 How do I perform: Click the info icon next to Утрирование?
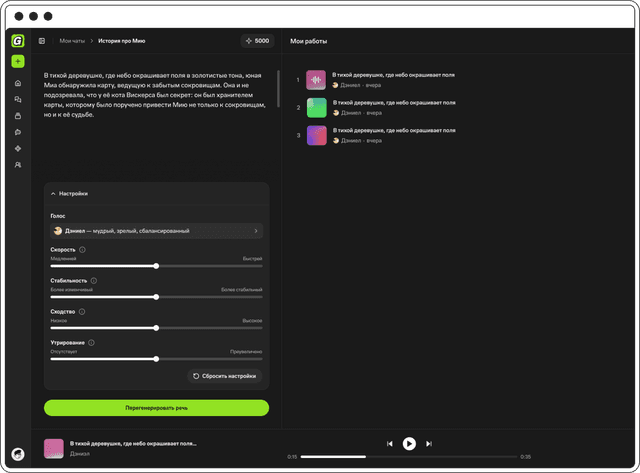[x=93, y=343]
